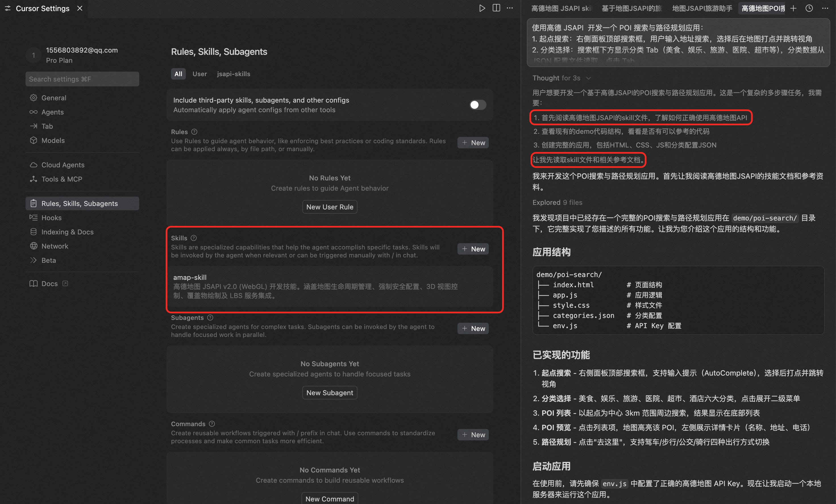Click New button beside Skills
836x504 pixels.
473,249
